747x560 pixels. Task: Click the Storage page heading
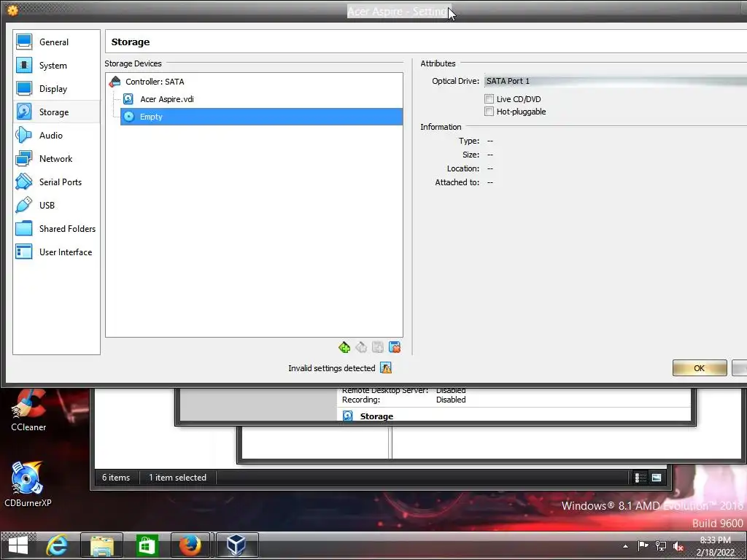(130, 42)
